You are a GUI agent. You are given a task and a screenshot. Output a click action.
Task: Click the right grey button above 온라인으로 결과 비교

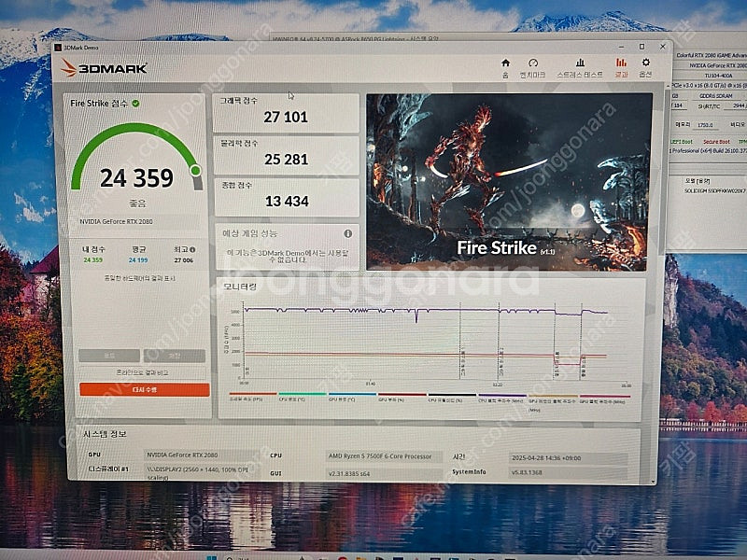tap(175, 356)
